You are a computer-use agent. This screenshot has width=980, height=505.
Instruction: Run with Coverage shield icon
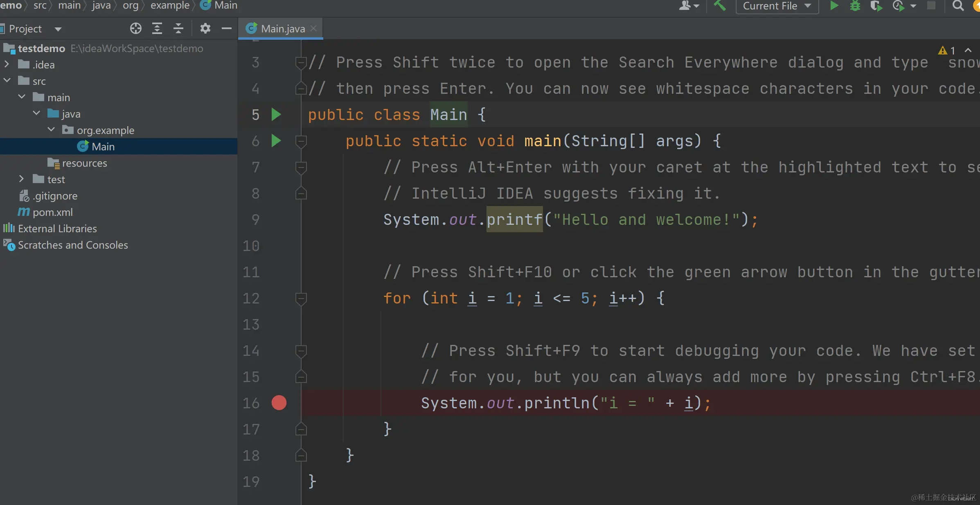(x=876, y=6)
